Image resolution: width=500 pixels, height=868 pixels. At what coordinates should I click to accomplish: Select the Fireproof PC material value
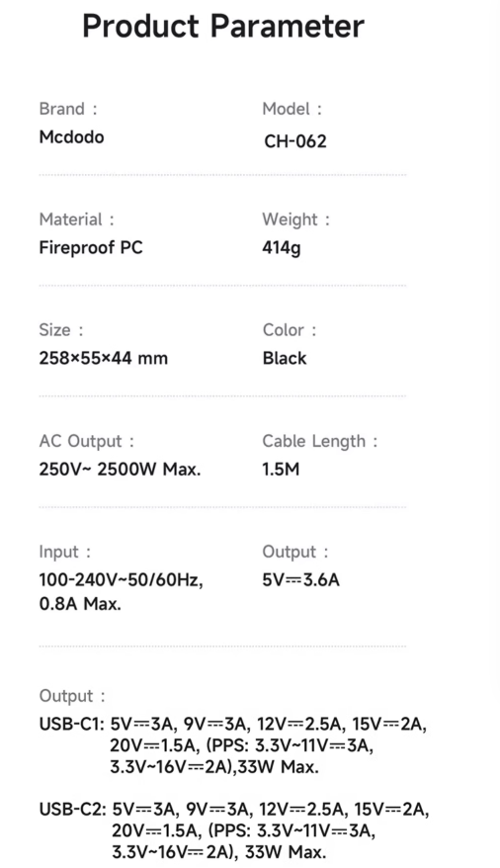[91, 247]
